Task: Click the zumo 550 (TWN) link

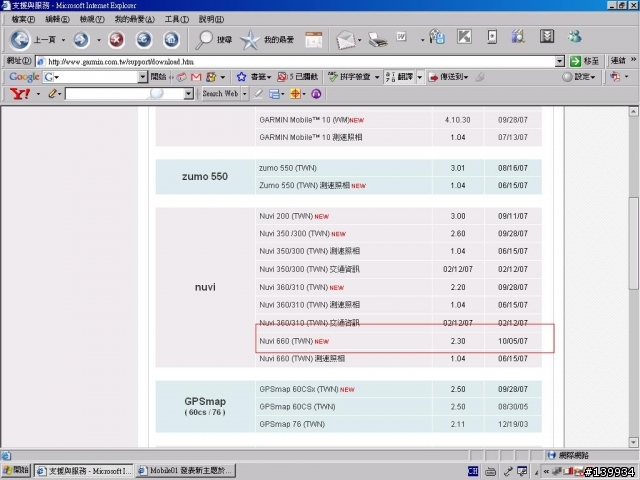Action: point(288,168)
